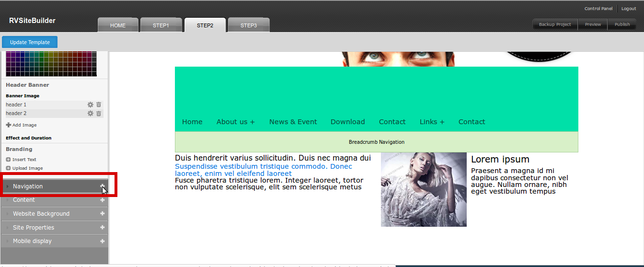Delete header 1 with trash icon
Image resolution: width=644 pixels, height=267 pixels.
pos(99,104)
